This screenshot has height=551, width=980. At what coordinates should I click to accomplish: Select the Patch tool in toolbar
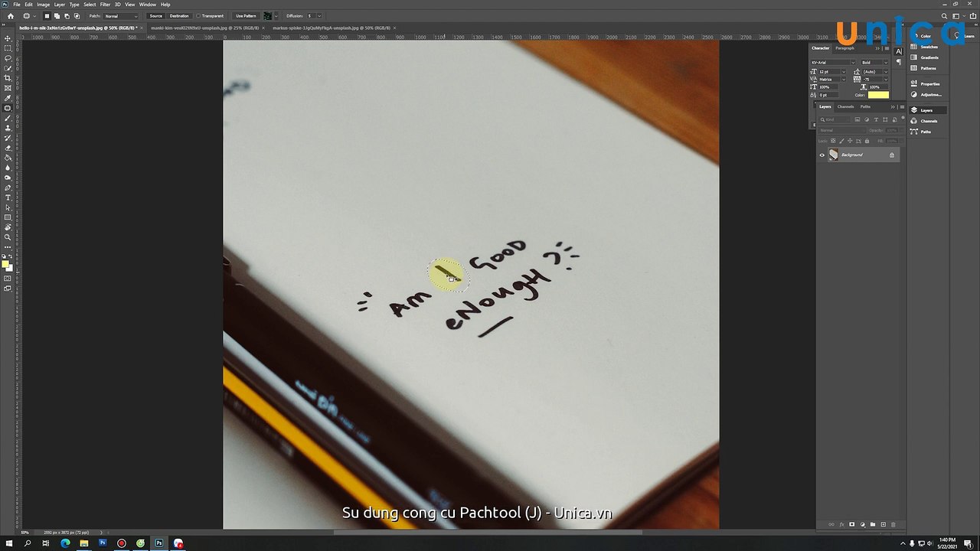(8, 108)
